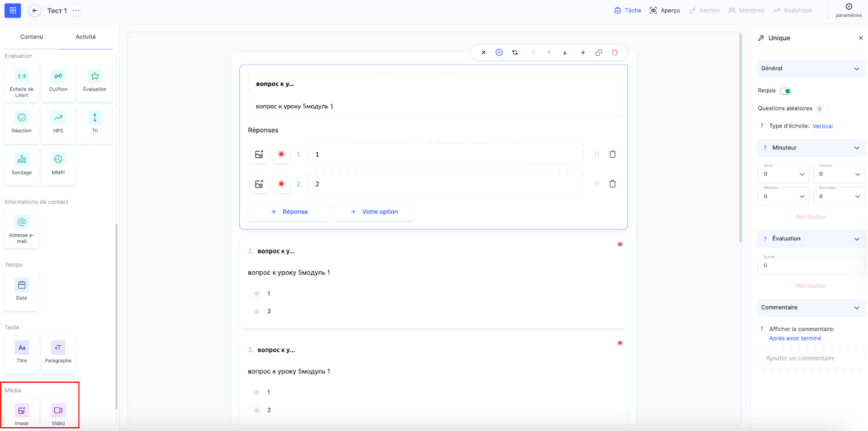868x431 pixels.
Task: Close the question editing toolbar
Action: (483, 53)
